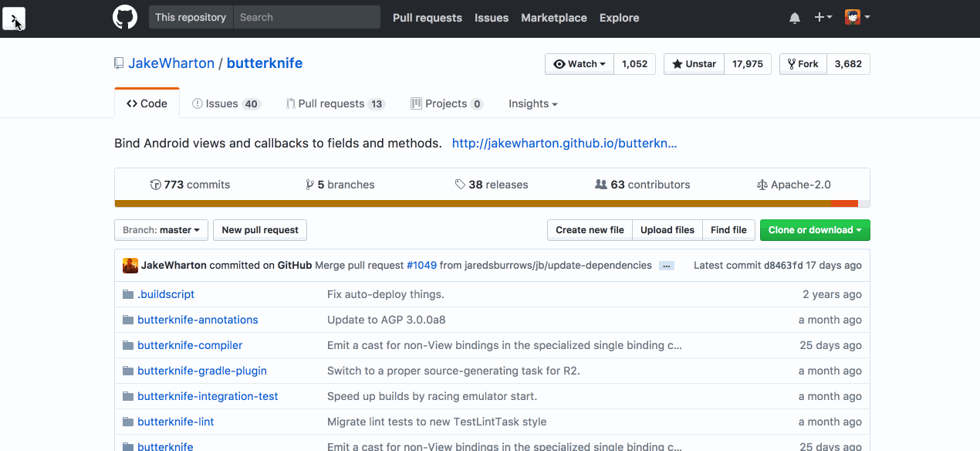
Task: Open latest commit d8463fd
Action: [783, 265]
